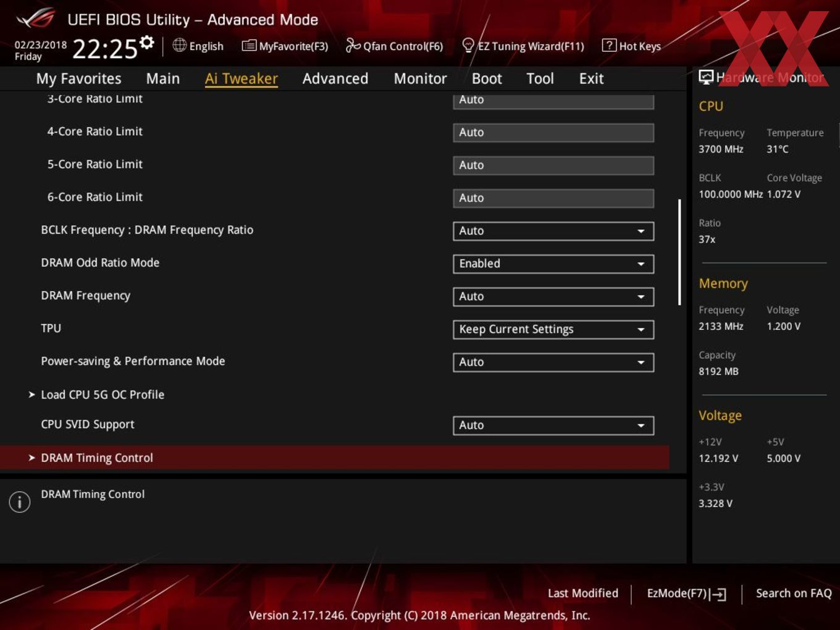Click the +12V 12.192 V reading
Viewport: 840px width, 630px height.
click(718, 458)
